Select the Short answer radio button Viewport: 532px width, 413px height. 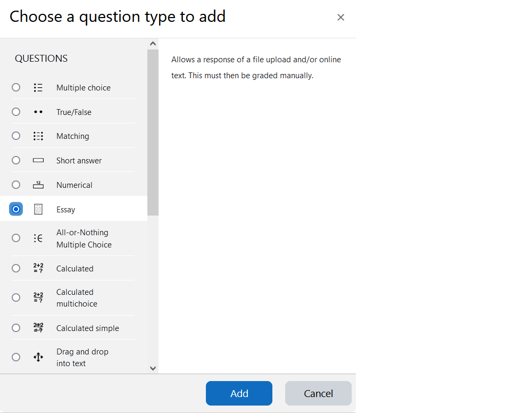[x=16, y=160]
